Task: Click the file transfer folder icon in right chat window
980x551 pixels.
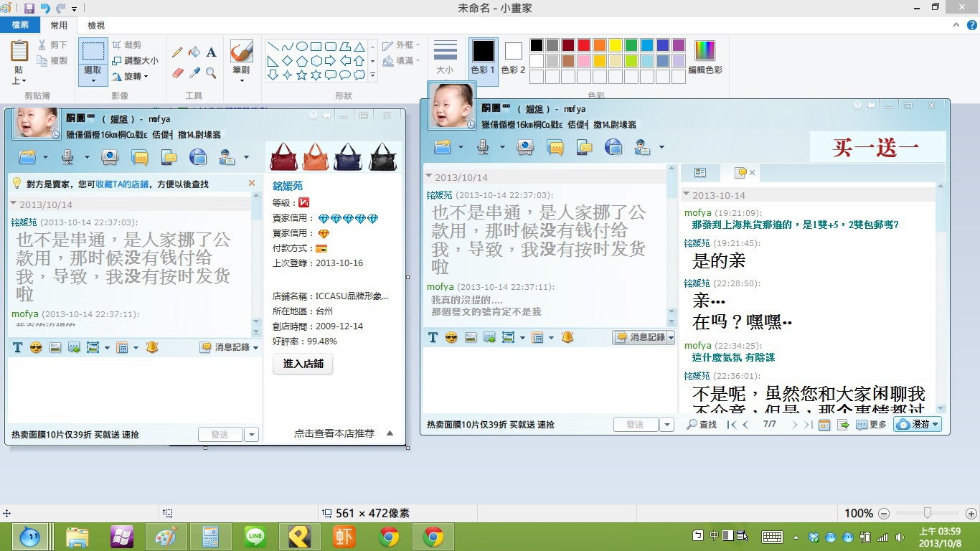Action: (443, 148)
